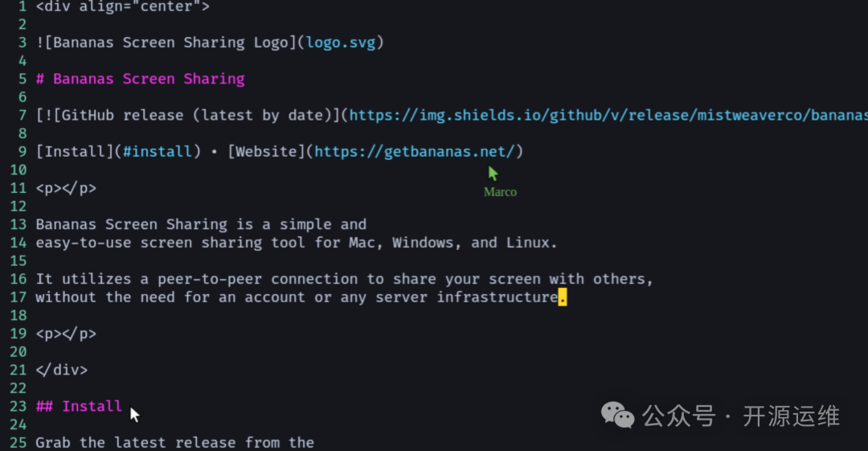Open the logo.svg link on line 3
Image resolution: width=868 pixels, height=451 pixels.
point(340,43)
